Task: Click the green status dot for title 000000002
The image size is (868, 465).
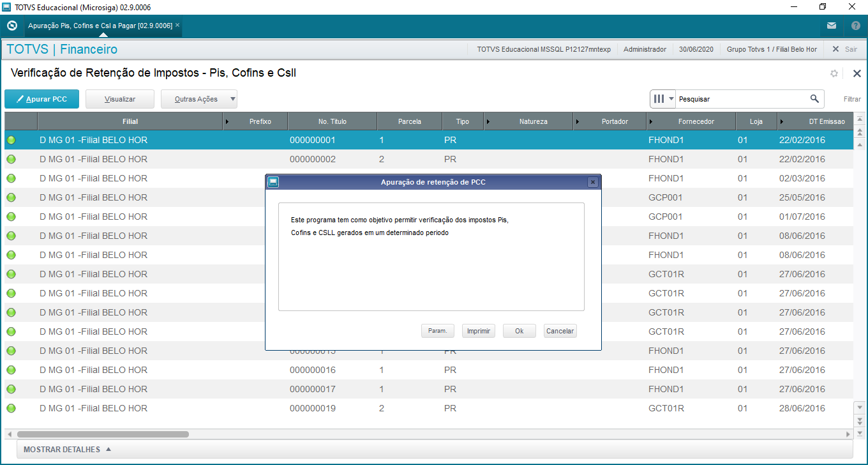Action: pyautogui.click(x=11, y=159)
